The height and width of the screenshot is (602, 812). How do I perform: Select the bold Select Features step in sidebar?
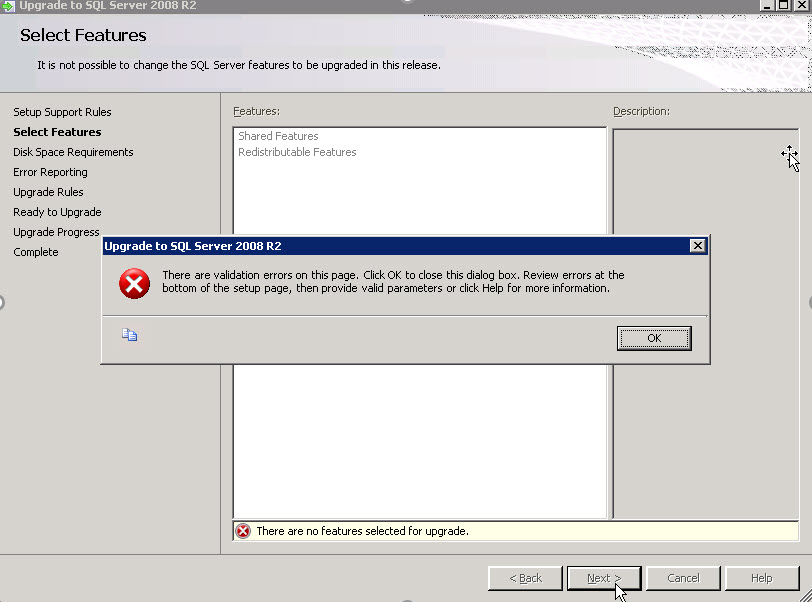[57, 132]
